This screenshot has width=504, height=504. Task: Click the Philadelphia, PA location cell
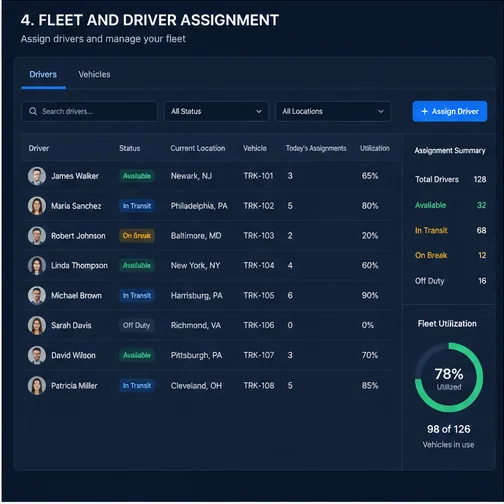pyautogui.click(x=199, y=206)
